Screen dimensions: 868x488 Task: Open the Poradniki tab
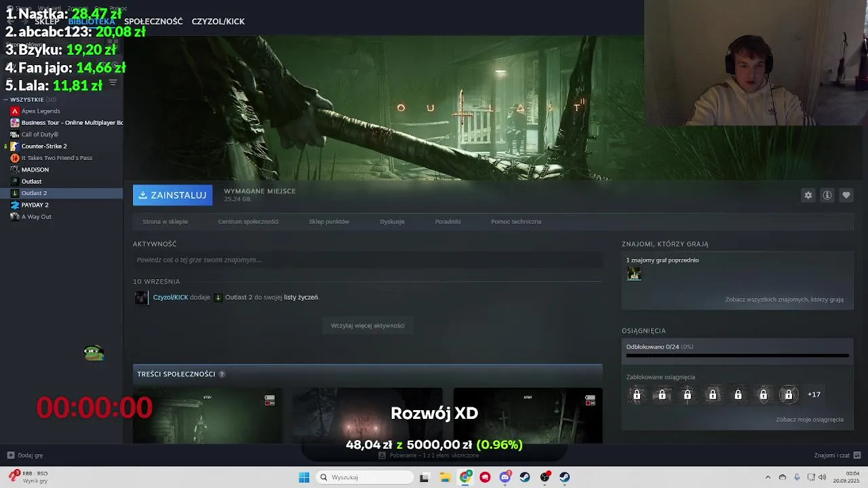click(448, 222)
